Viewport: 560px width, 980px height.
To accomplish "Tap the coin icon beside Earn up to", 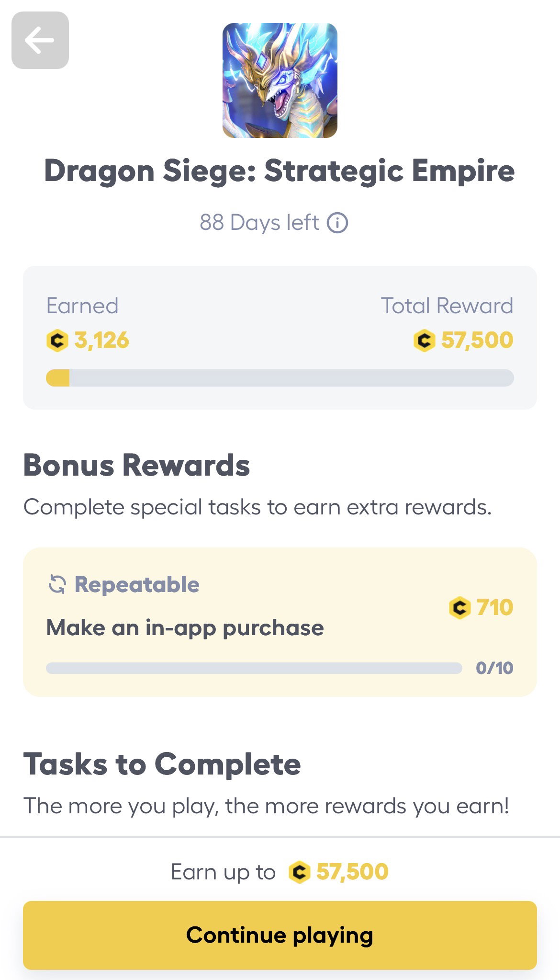I will pos(300,872).
